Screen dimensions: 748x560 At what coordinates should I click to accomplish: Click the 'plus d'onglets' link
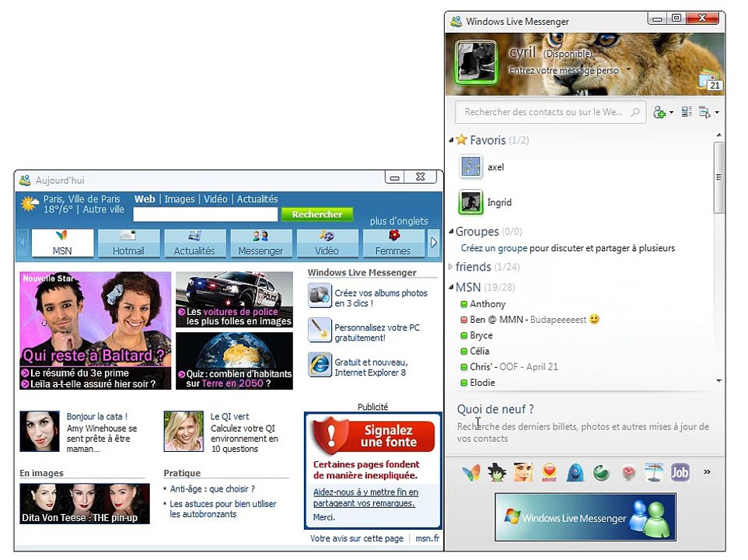click(399, 222)
